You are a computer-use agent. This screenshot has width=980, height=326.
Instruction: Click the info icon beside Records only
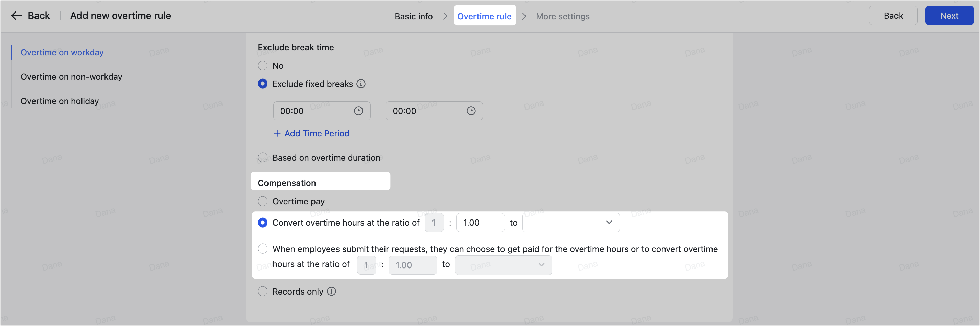coord(331,291)
